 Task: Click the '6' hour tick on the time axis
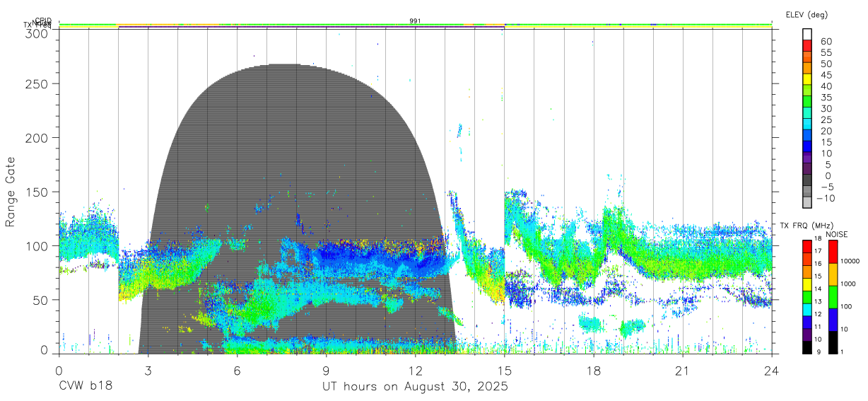pos(237,371)
